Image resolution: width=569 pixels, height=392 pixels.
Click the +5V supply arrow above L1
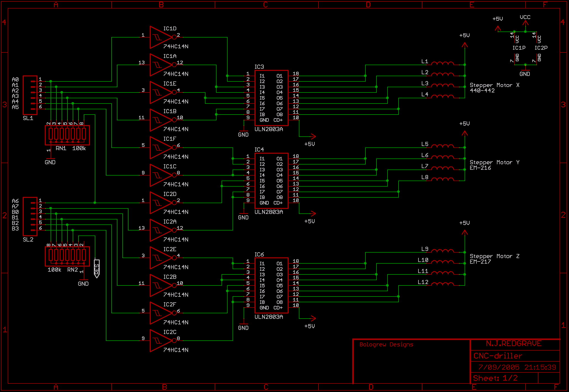tap(465, 45)
